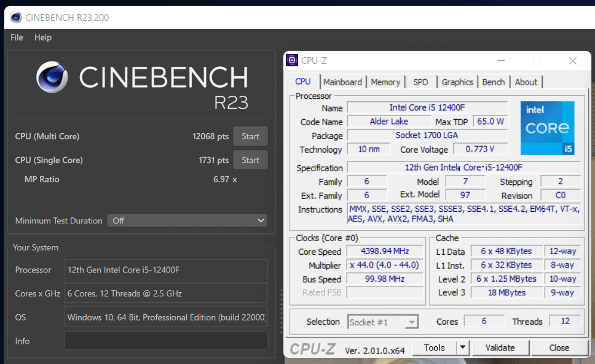Click the Validate button in CPU-Z
595x364 pixels.
coord(500,347)
